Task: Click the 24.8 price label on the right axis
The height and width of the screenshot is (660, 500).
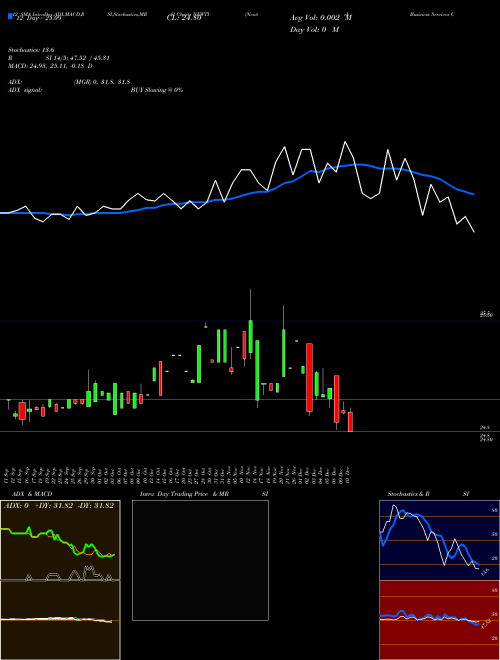Action: click(484, 427)
